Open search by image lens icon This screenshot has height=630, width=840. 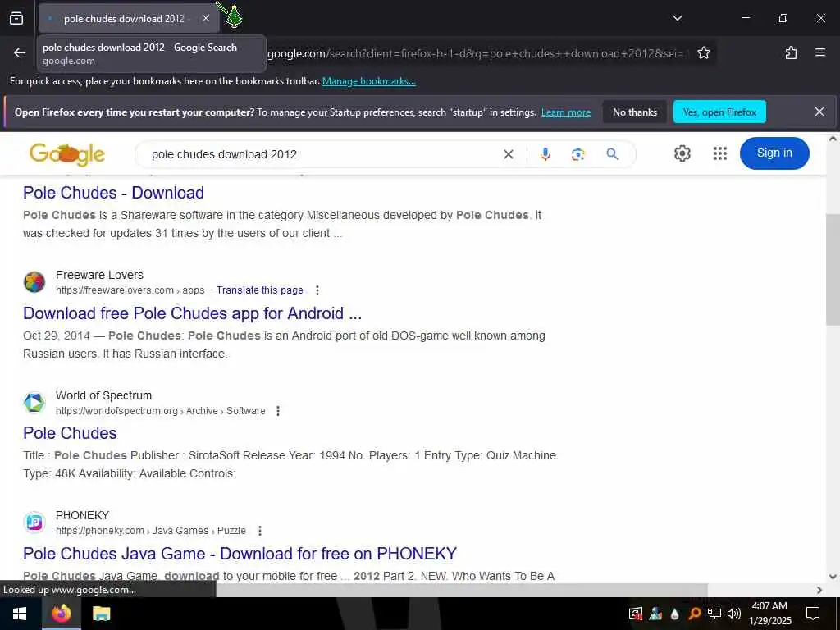coord(577,154)
